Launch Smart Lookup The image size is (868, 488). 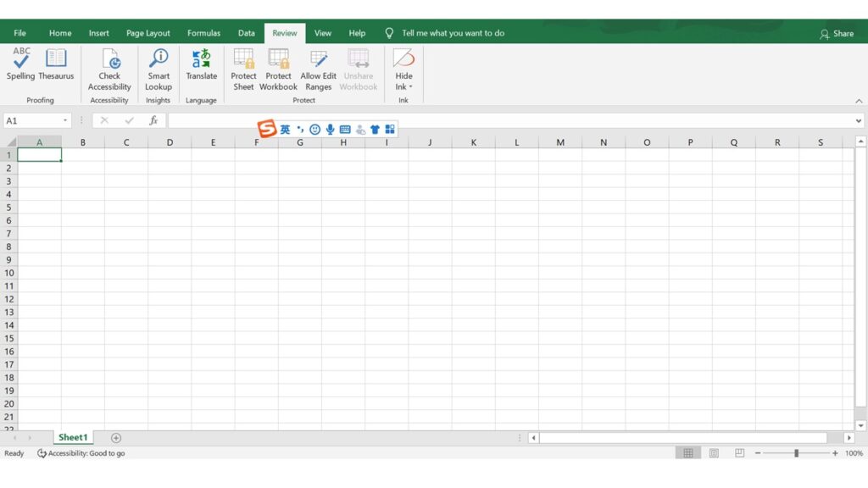click(x=158, y=68)
